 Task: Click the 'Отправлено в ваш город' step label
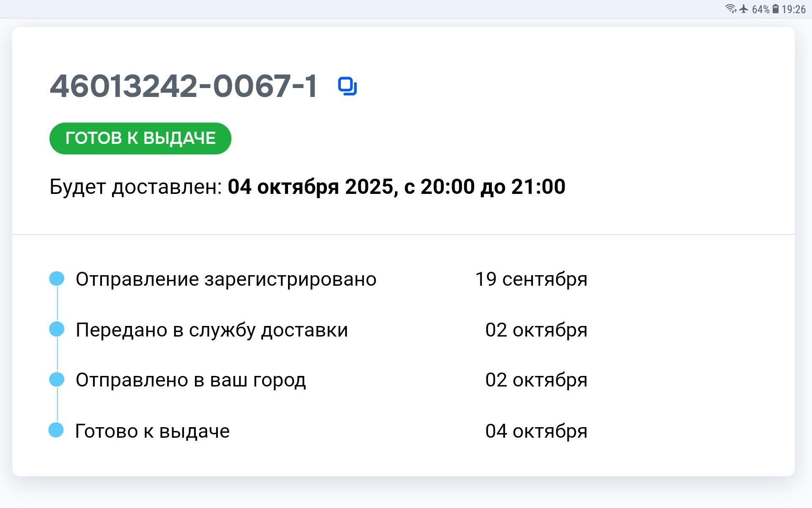(x=190, y=380)
